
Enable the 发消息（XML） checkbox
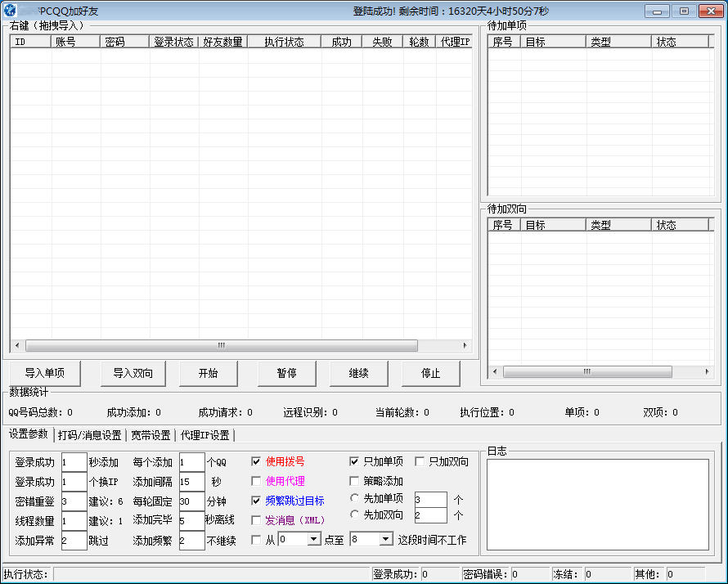pos(256,520)
